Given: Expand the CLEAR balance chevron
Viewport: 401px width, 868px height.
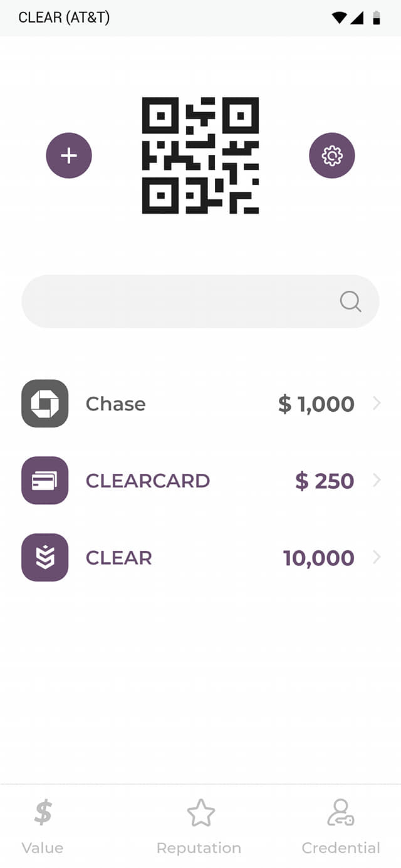Looking at the screenshot, I should tap(377, 557).
